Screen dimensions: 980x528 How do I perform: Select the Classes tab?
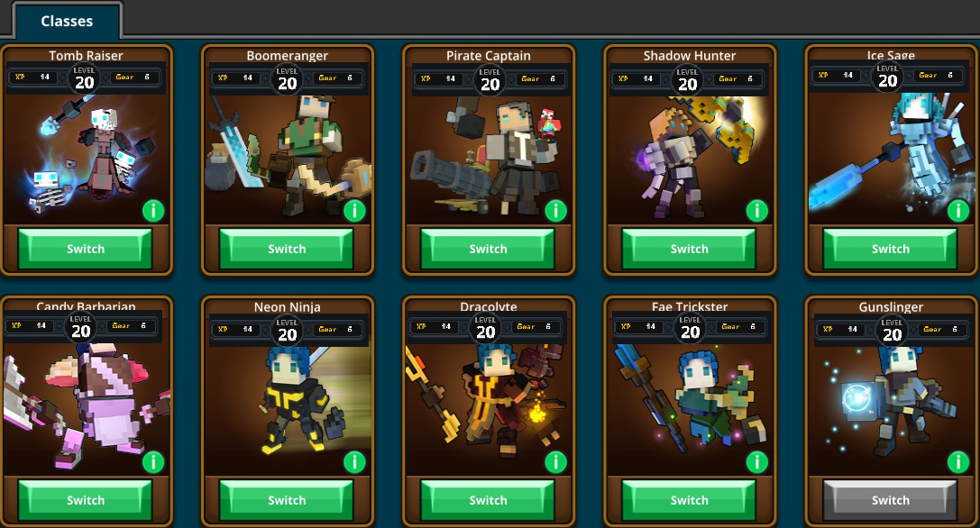point(67,21)
